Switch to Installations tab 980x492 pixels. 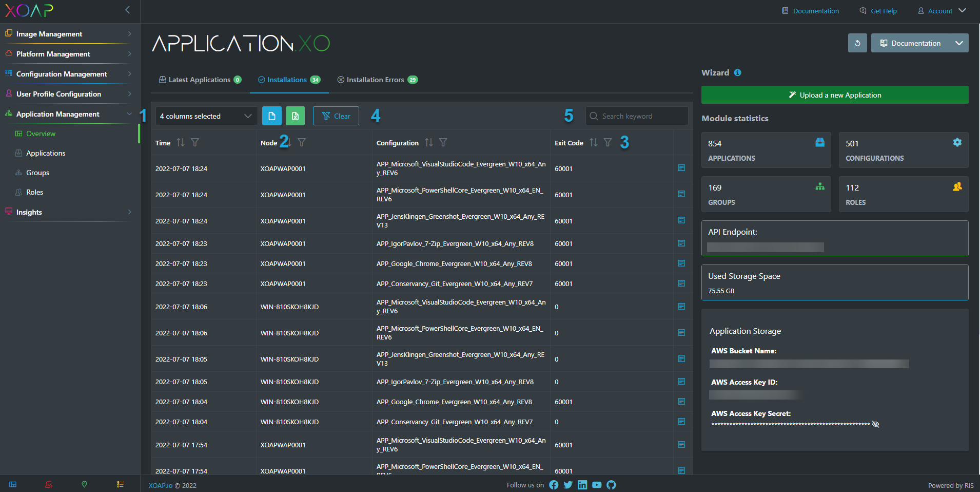[289, 80]
